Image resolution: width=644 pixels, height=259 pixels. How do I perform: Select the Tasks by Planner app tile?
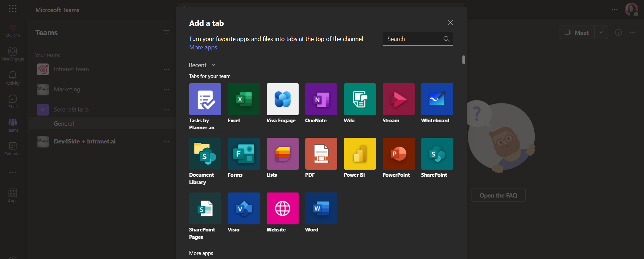(x=205, y=99)
